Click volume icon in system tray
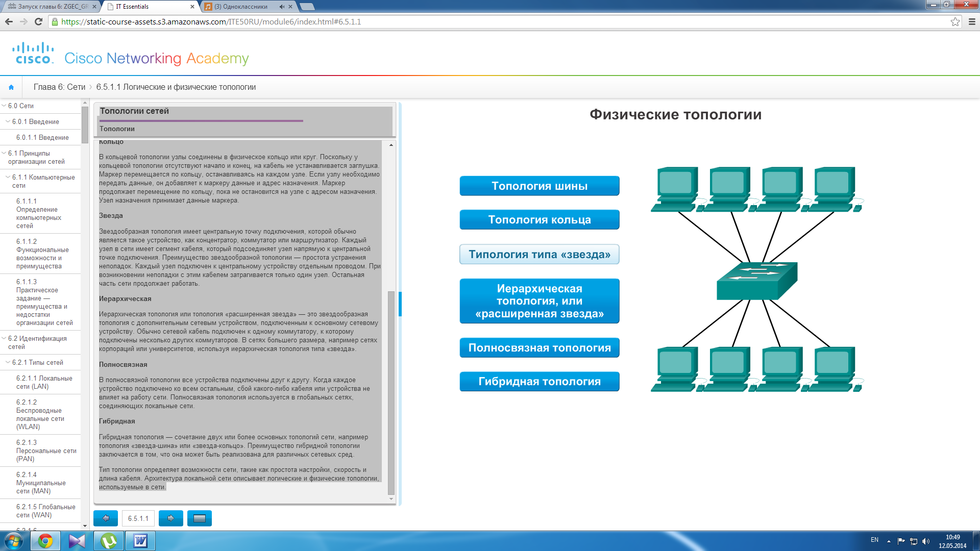The height and width of the screenshot is (551, 980). coord(926,541)
